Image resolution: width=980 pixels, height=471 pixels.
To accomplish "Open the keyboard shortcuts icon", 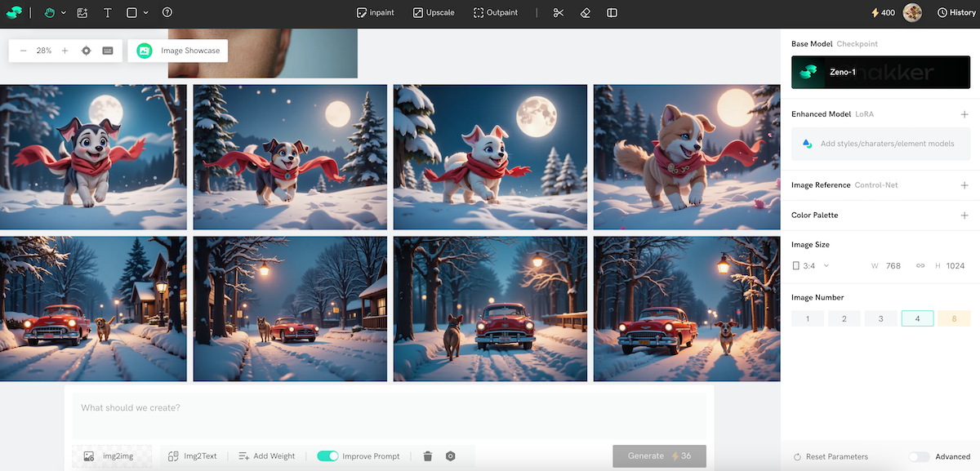I will pos(108,51).
